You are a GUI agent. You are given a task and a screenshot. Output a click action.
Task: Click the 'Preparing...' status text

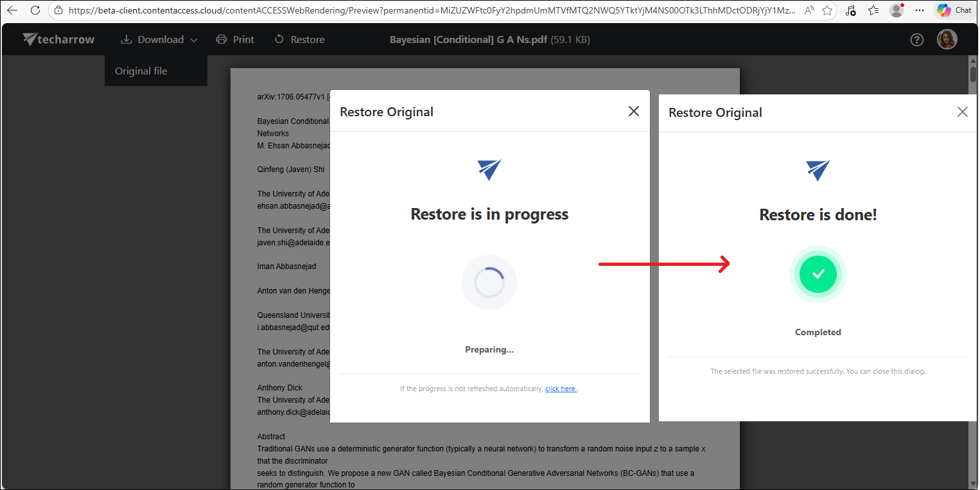pos(489,349)
